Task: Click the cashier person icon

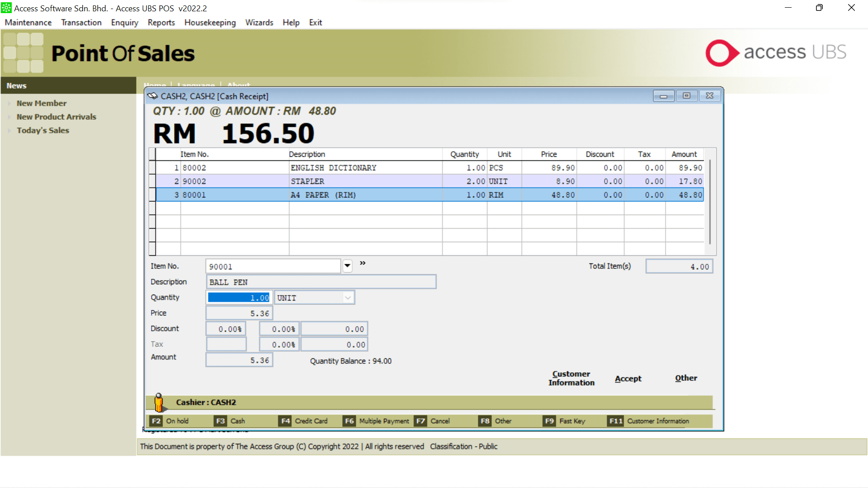Action: point(159,402)
